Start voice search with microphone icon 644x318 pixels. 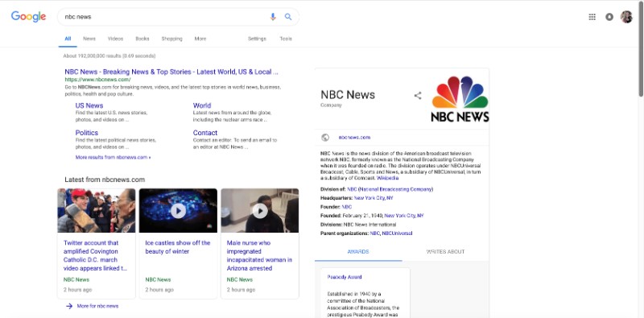273,17
